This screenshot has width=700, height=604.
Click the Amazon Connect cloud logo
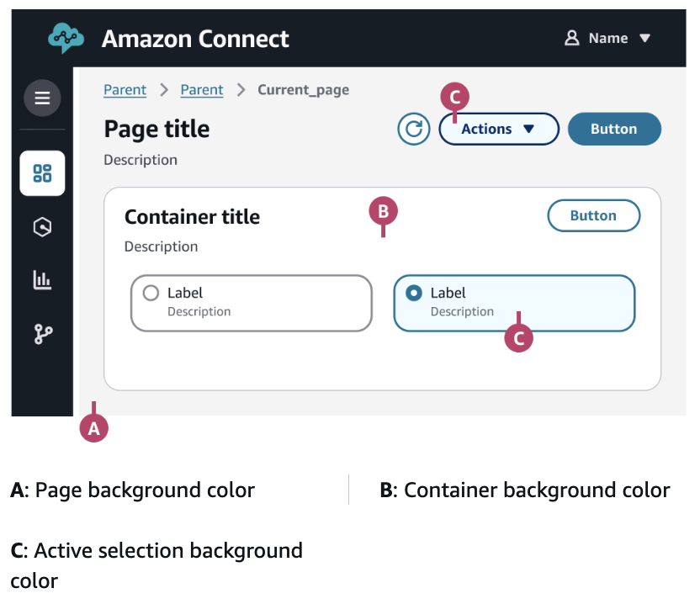tap(66, 38)
